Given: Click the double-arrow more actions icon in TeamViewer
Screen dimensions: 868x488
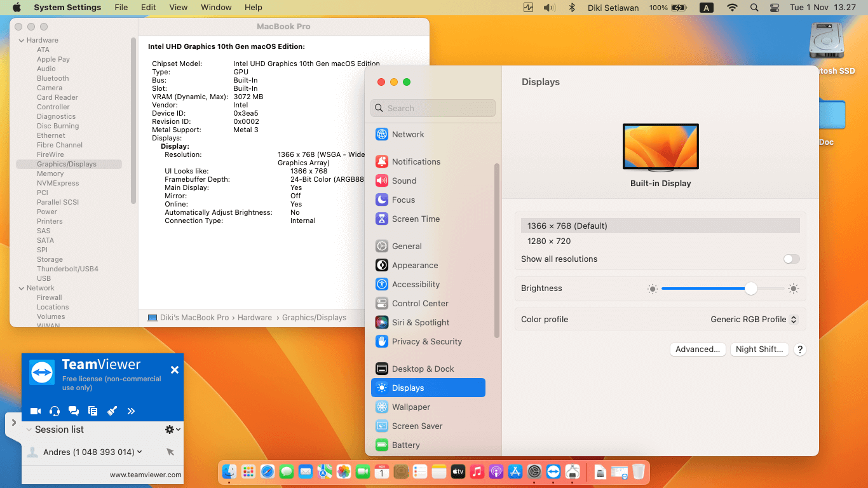Looking at the screenshot, I should click(131, 410).
